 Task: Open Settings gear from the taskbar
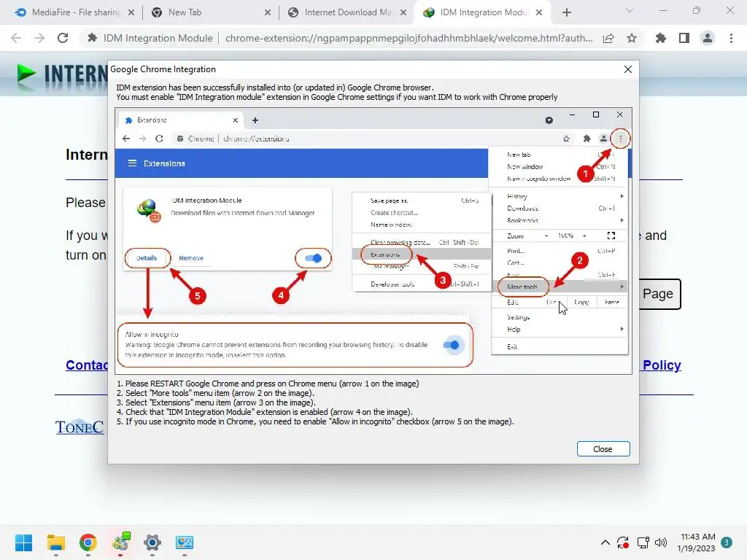tap(152, 542)
